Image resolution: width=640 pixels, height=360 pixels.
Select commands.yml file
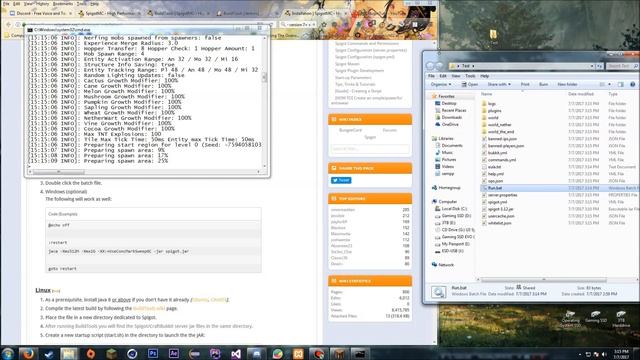coord(502,160)
